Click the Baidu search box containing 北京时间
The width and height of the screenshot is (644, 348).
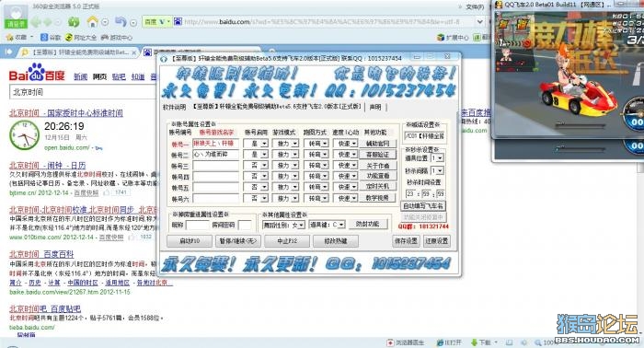pos(82,92)
